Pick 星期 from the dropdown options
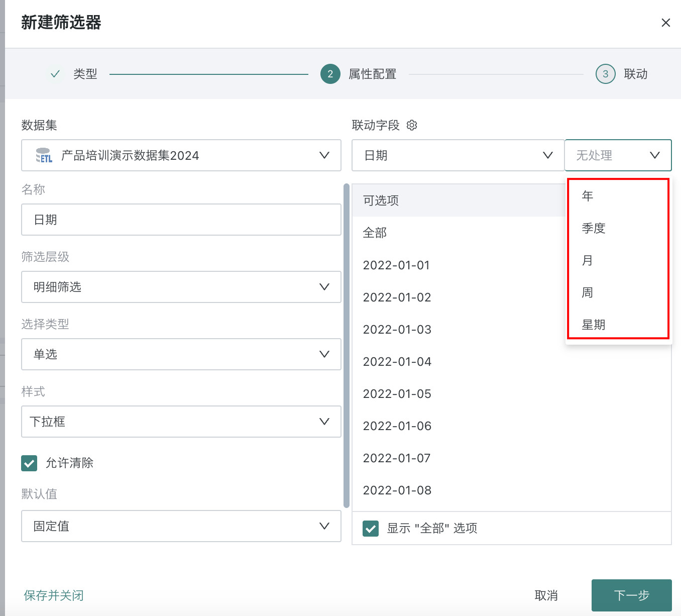The height and width of the screenshot is (616, 681). [x=593, y=325]
